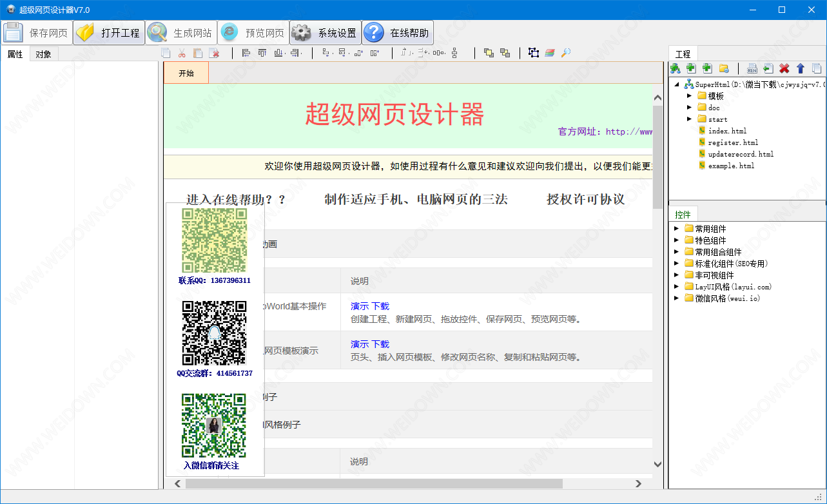The width and height of the screenshot is (827, 504).
Task: Click the blue up arrow icon
Action: [x=800, y=68]
